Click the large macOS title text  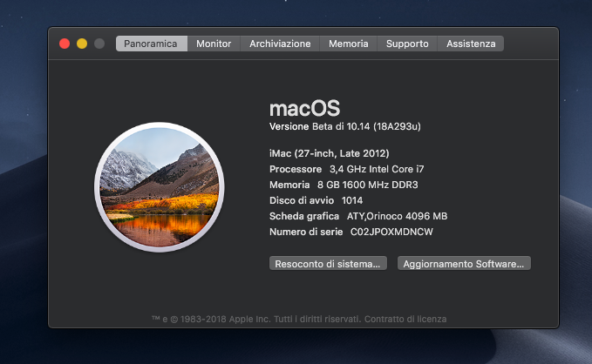(304, 109)
